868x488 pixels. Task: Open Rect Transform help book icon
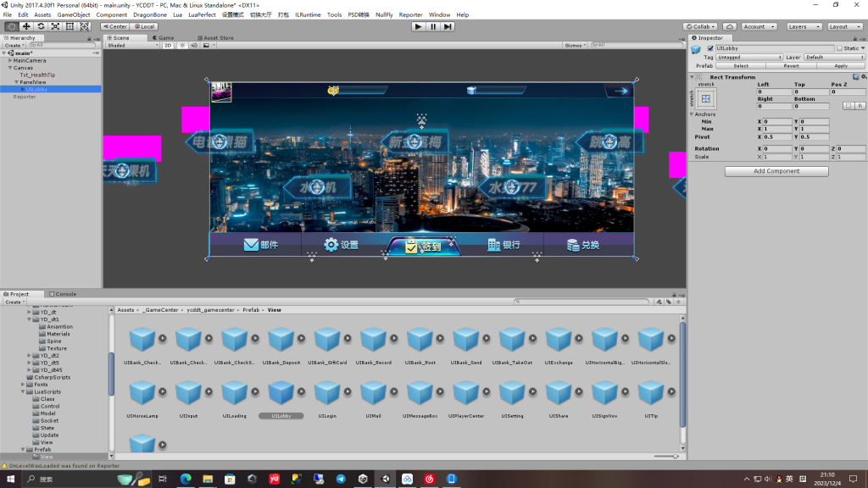(x=856, y=77)
